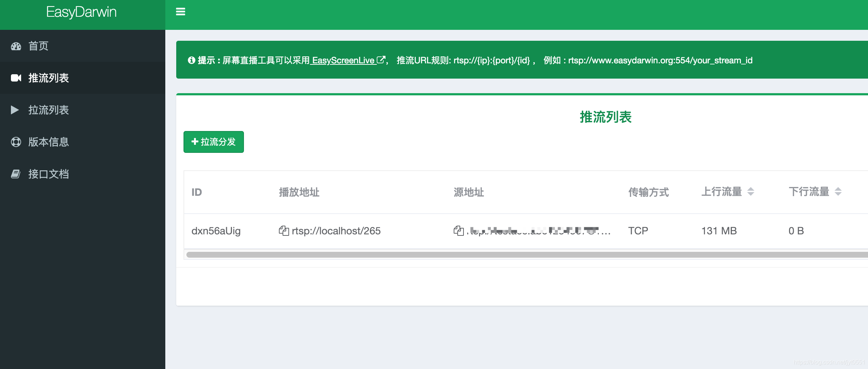Click the EasyDarwin logo

tap(82, 12)
